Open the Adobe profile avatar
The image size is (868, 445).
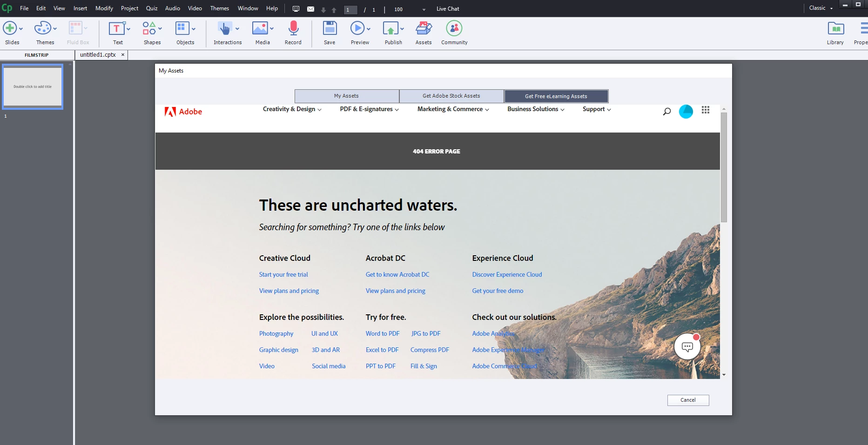tap(686, 112)
